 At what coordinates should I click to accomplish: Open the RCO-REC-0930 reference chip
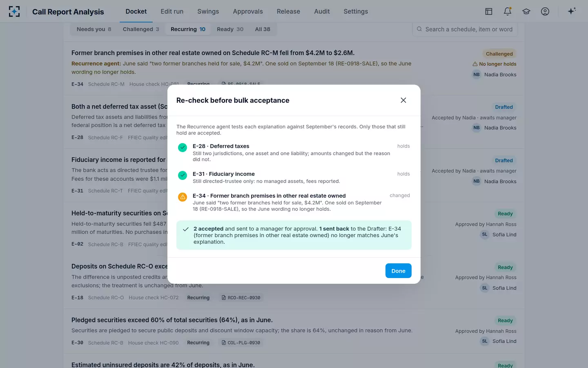click(x=241, y=298)
